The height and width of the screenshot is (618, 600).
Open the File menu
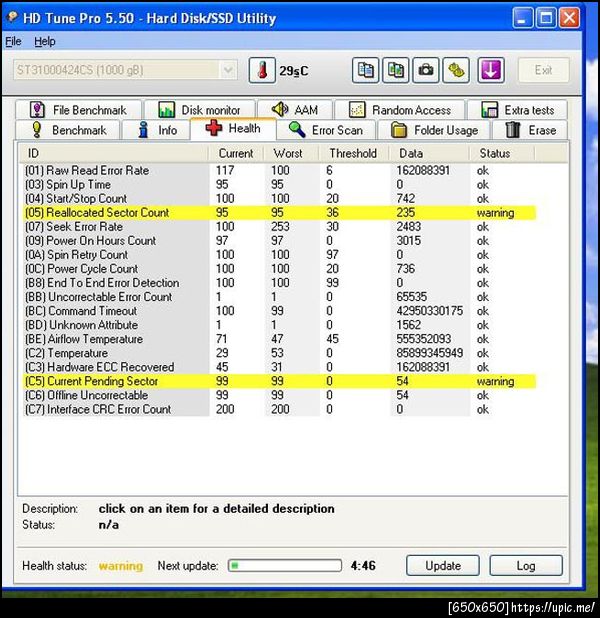pos(13,41)
